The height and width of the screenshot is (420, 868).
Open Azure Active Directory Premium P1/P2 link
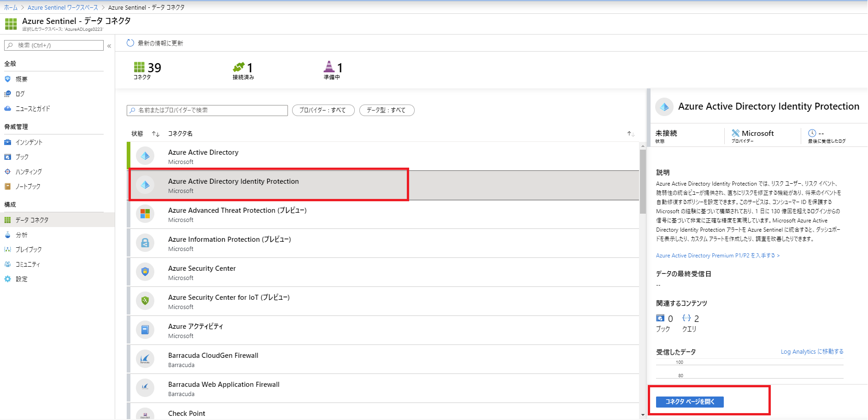(x=718, y=256)
